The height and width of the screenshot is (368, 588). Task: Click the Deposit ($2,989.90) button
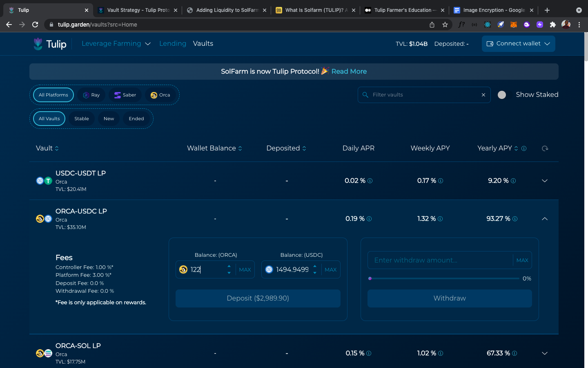click(x=258, y=298)
